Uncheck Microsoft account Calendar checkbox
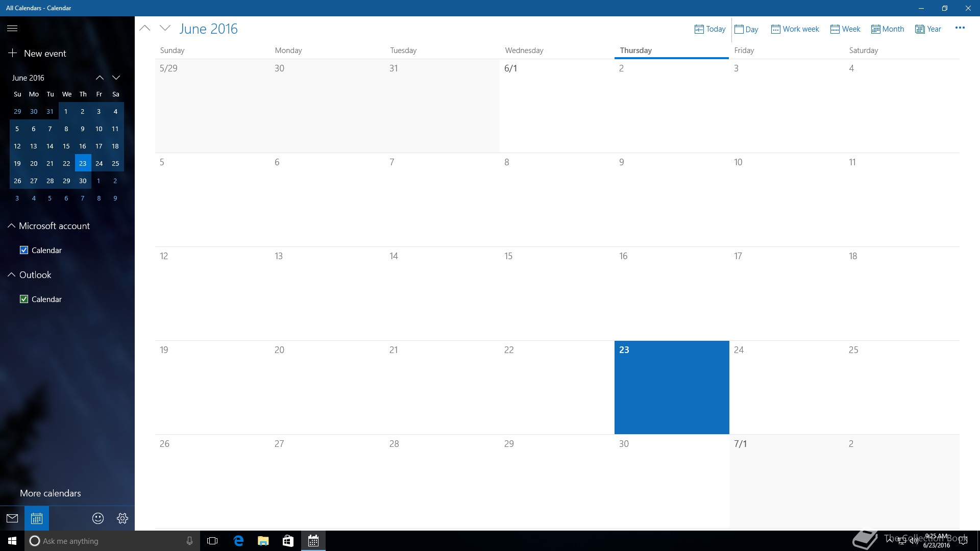980x551 pixels. (24, 250)
